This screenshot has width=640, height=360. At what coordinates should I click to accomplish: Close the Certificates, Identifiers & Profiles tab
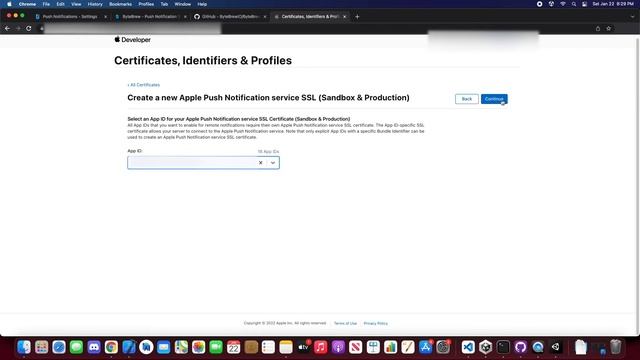[x=344, y=17]
